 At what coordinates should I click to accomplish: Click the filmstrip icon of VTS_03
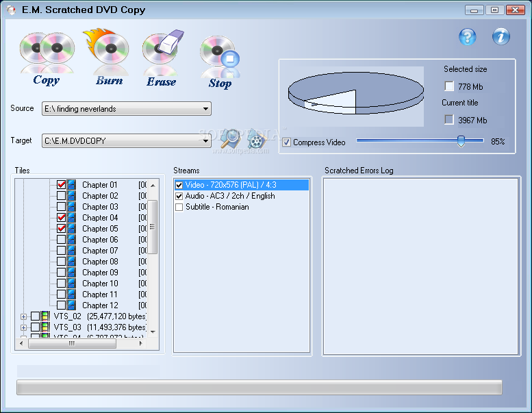[x=45, y=327]
